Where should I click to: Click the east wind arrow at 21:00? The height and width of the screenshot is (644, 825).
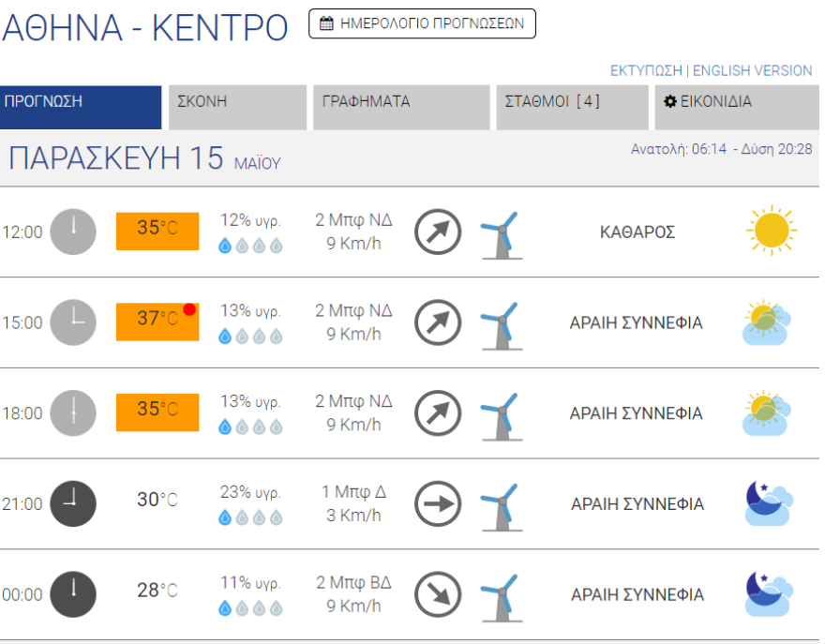(438, 503)
